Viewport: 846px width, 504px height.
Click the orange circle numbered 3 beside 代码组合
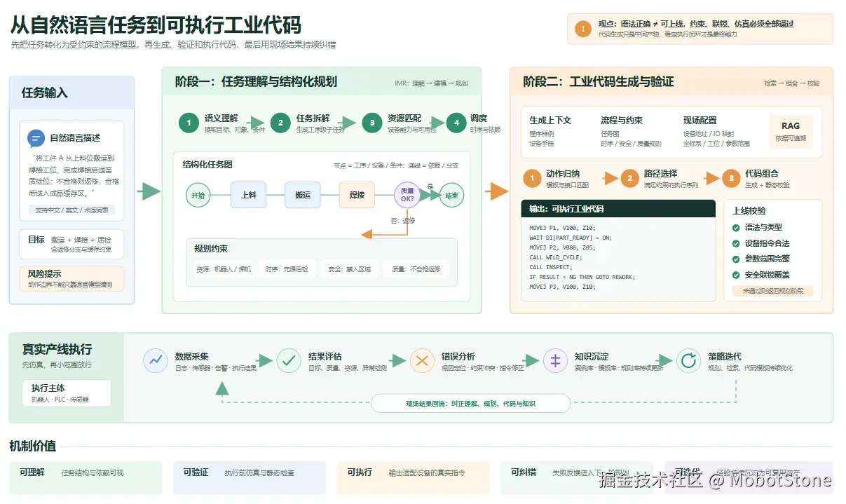731,178
